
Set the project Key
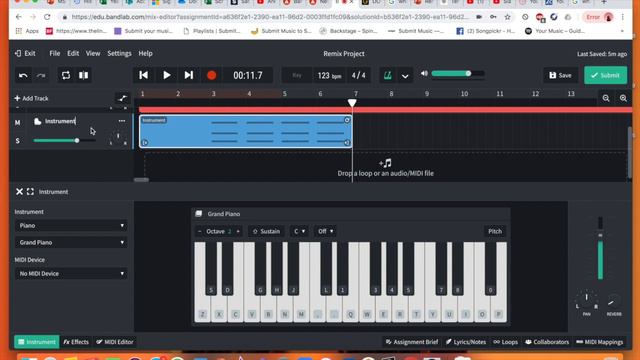pyautogui.click(x=297, y=76)
